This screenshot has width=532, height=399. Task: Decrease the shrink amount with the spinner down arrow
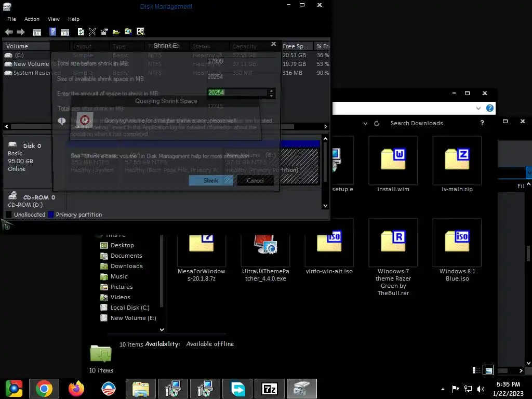coord(271,96)
